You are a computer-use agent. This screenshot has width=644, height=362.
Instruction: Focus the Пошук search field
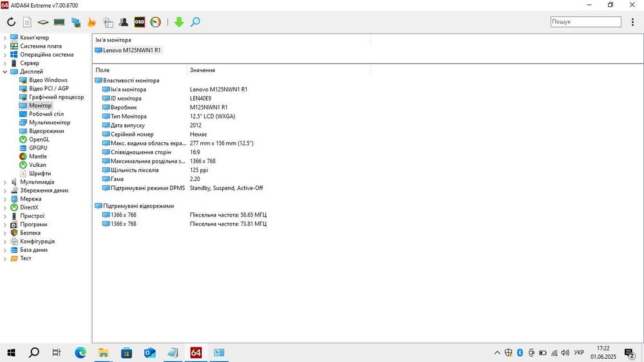tap(585, 22)
